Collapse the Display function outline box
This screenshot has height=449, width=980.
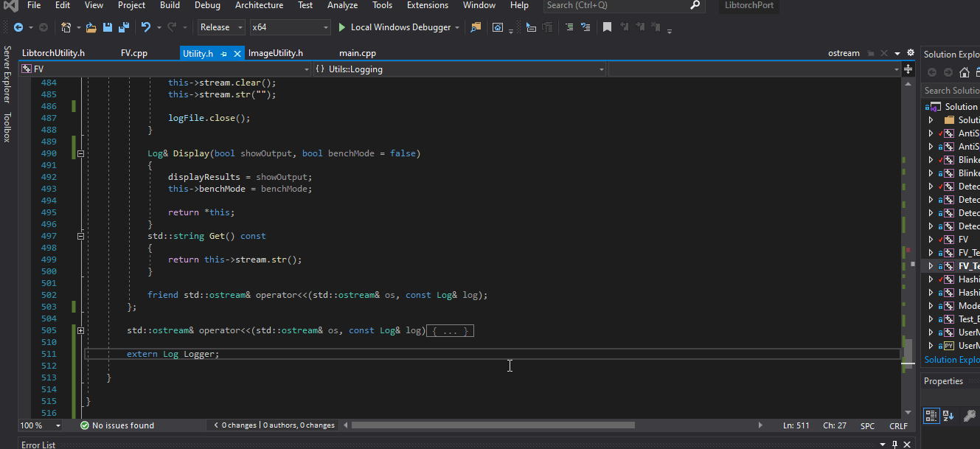click(x=80, y=153)
